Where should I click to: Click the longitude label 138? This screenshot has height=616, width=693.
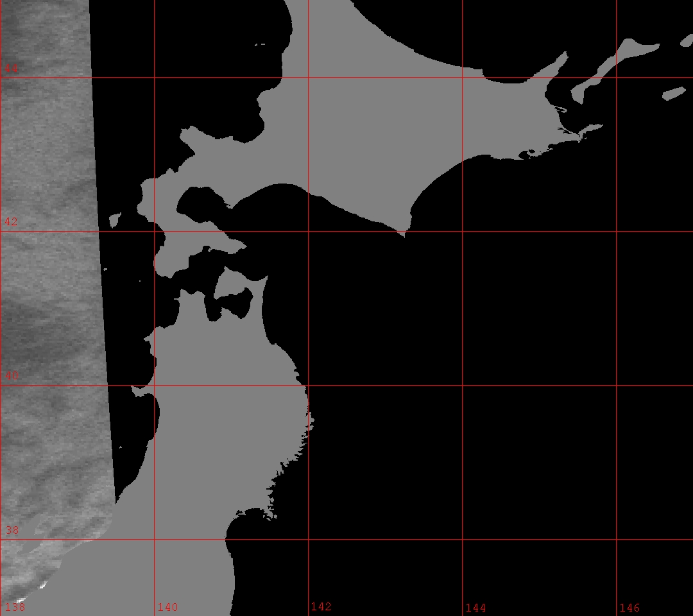tap(15, 607)
